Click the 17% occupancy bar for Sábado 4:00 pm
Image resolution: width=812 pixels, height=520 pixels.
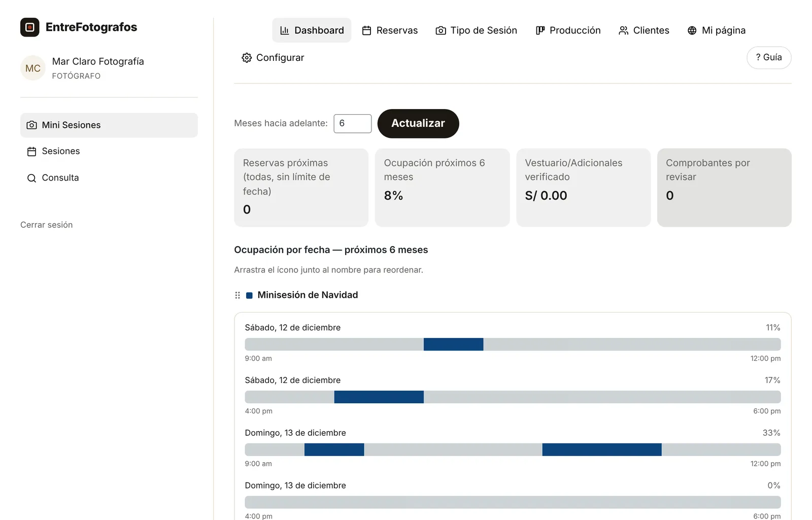click(x=513, y=397)
